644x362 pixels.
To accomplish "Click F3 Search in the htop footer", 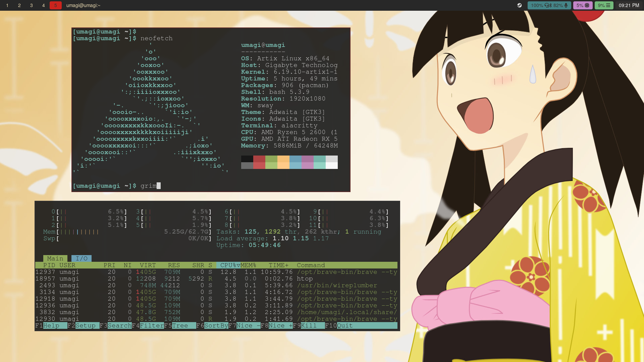I will pyautogui.click(x=119, y=325).
